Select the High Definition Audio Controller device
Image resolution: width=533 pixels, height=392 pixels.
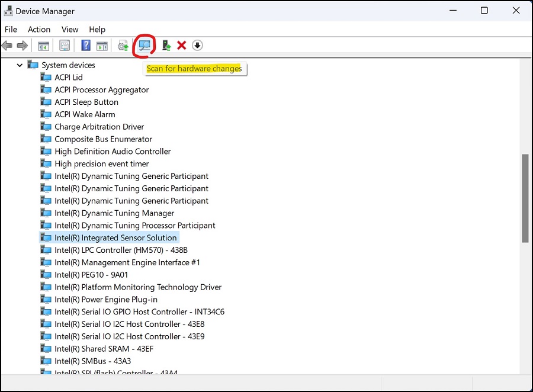pyautogui.click(x=113, y=151)
